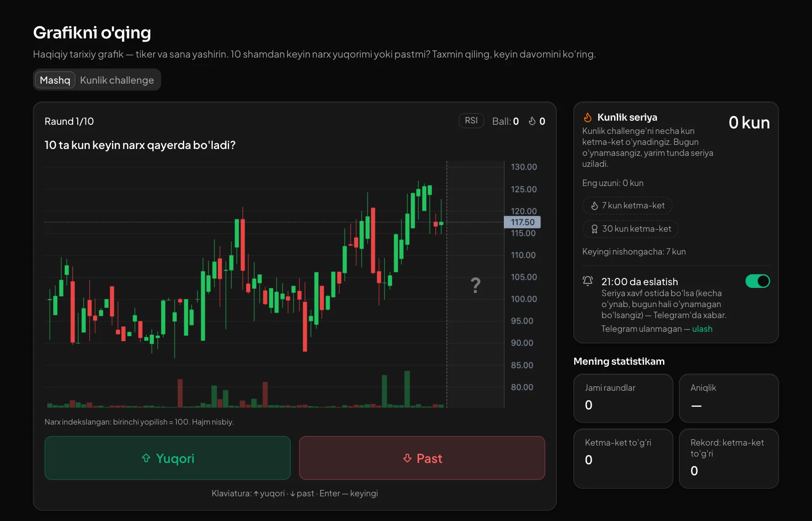Click the down arrow icon in Past
812x521 pixels.
click(x=407, y=458)
